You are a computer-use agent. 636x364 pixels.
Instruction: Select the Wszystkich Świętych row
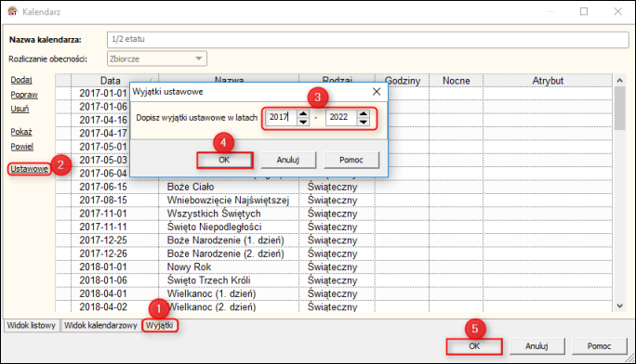pyautogui.click(x=334, y=214)
